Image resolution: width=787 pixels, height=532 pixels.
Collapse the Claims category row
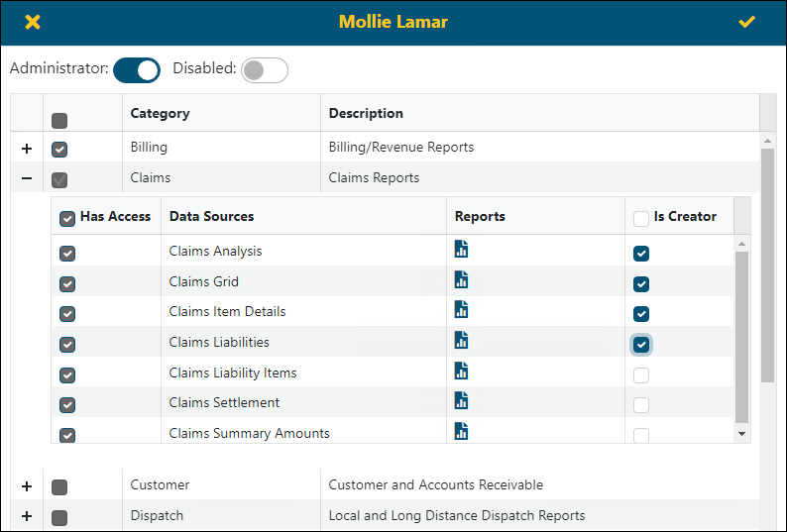27,178
